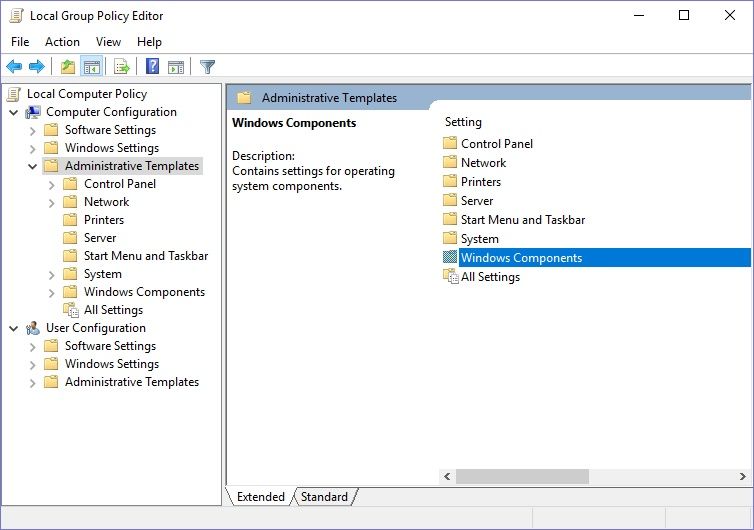Select Start Menu and Taskbar in the Setting list
The width and height of the screenshot is (754, 530).
point(523,220)
